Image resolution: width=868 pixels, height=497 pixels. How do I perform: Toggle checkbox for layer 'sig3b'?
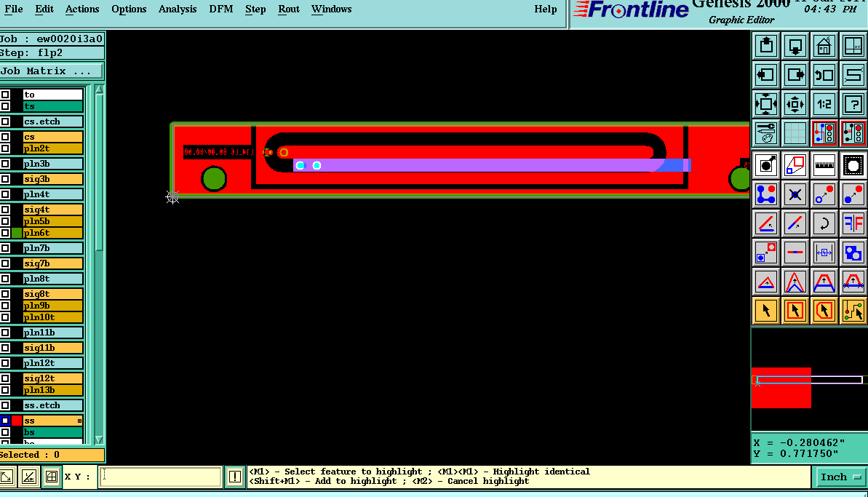point(6,179)
